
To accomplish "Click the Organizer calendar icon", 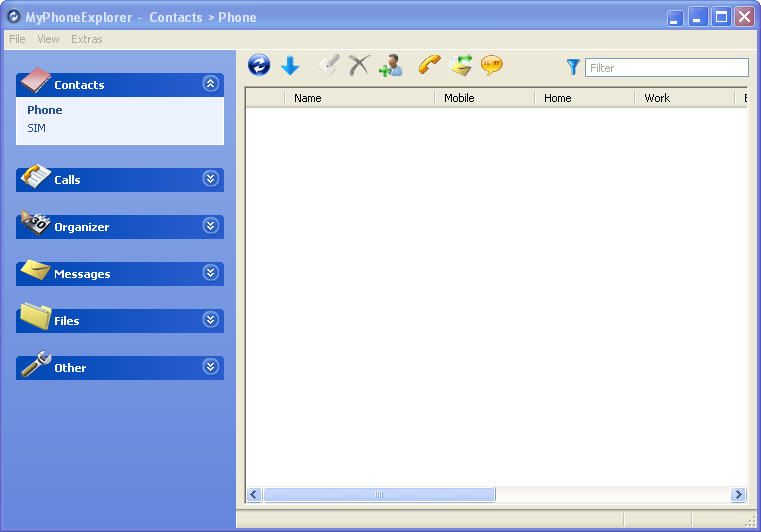I will coord(35,223).
